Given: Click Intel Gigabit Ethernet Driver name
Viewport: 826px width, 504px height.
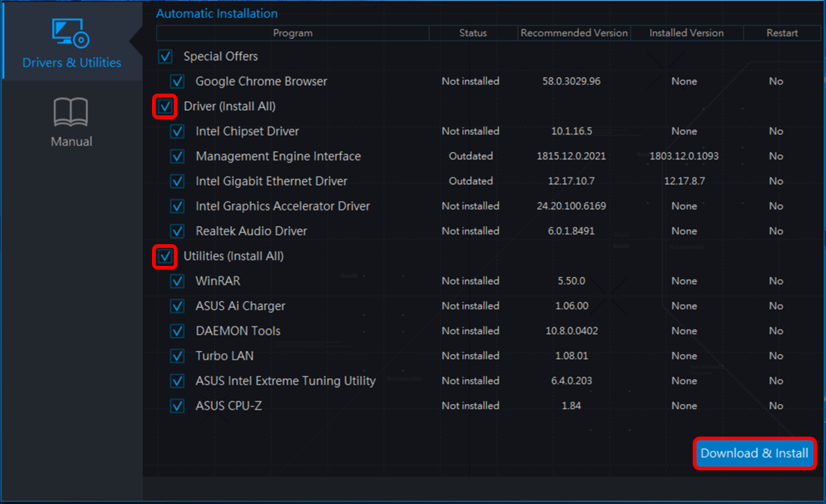Looking at the screenshot, I should pos(271,181).
